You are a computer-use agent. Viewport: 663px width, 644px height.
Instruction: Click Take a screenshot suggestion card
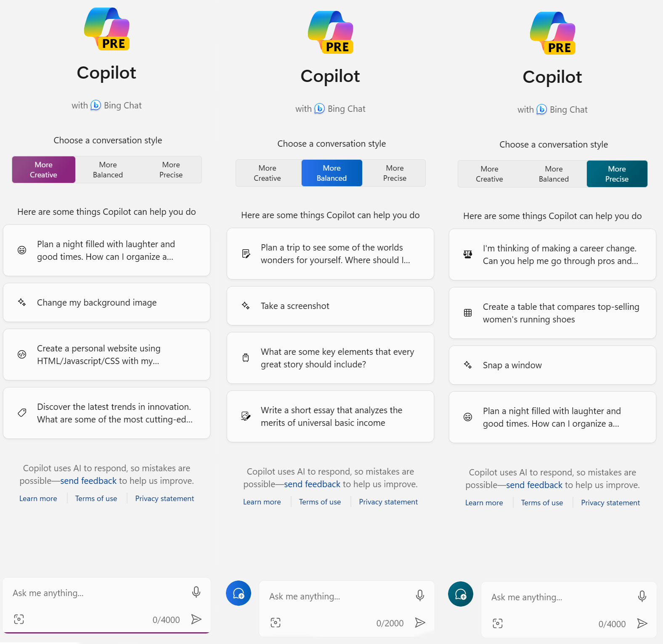pos(330,306)
